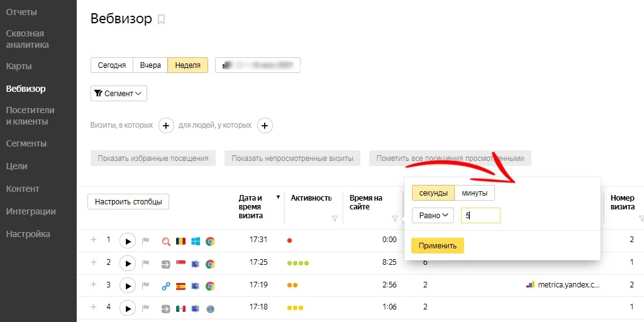
Task: Click the bookmark icon next to Вебвизор
Action: tap(162, 19)
